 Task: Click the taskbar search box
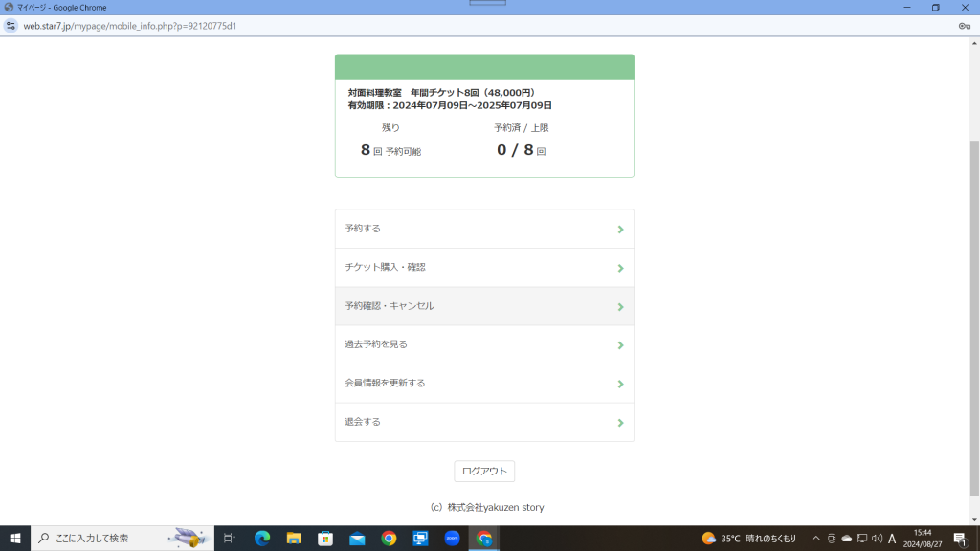122,538
